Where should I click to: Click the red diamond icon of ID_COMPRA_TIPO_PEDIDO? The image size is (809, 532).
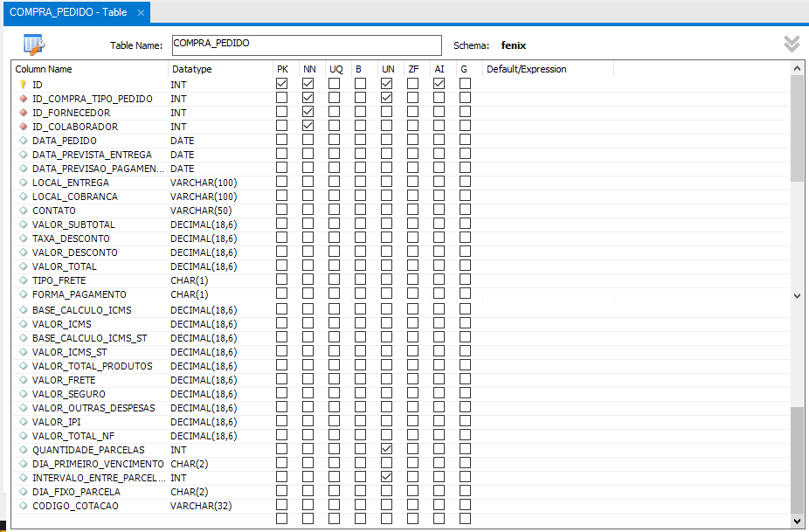[24, 98]
